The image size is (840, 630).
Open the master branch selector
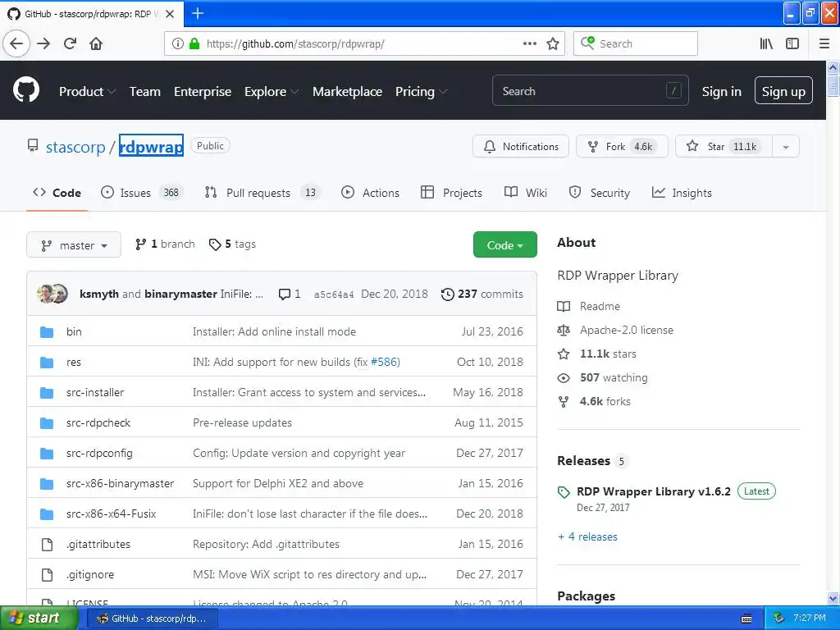74,244
